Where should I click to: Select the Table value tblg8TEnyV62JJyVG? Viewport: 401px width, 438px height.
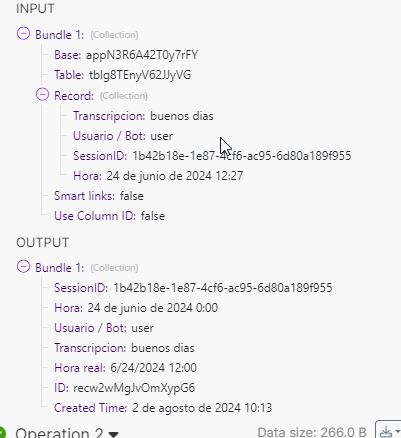(140, 75)
